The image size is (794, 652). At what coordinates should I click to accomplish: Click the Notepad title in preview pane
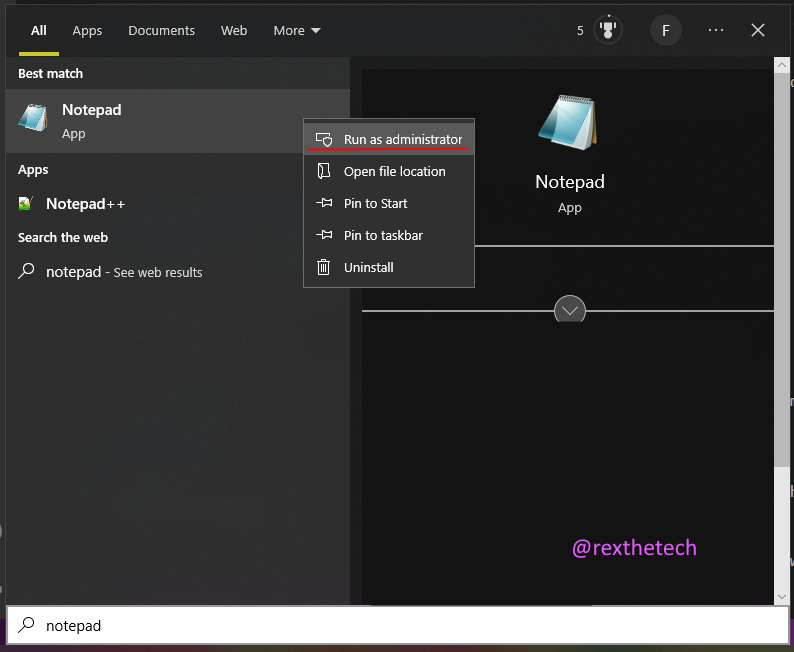click(570, 181)
